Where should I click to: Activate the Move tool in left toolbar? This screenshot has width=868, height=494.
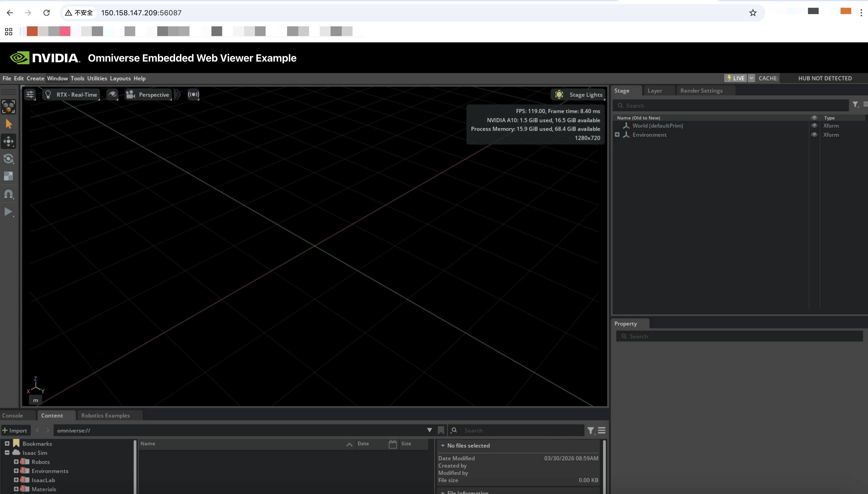pos(9,142)
